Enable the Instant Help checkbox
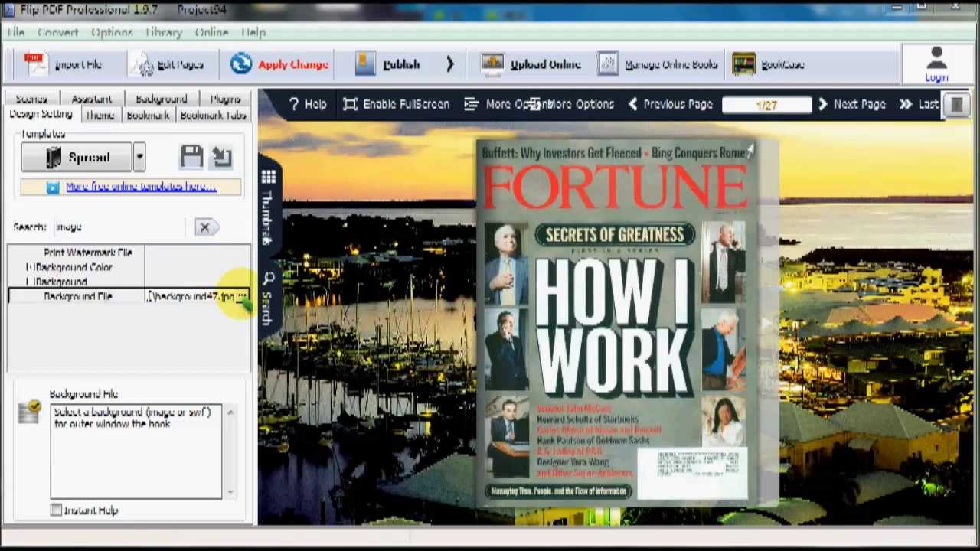This screenshot has width=980, height=551. coord(56,510)
